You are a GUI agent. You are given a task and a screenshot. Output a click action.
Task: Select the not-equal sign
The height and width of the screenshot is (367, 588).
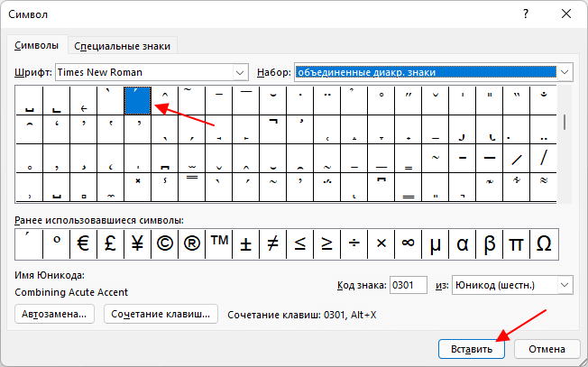[272, 244]
